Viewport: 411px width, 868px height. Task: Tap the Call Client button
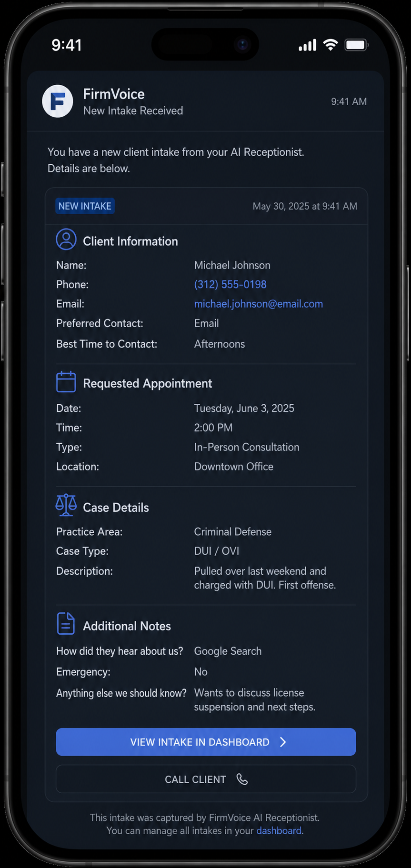[206, 779]
